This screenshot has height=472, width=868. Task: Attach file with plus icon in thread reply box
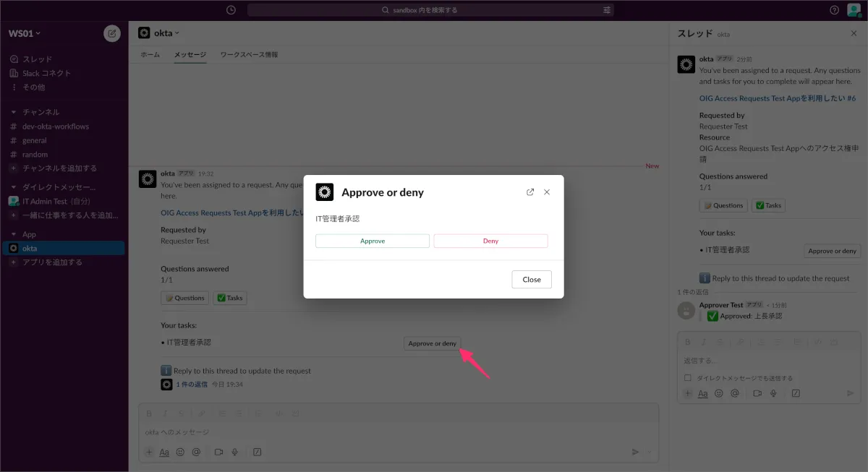[688, 393]
